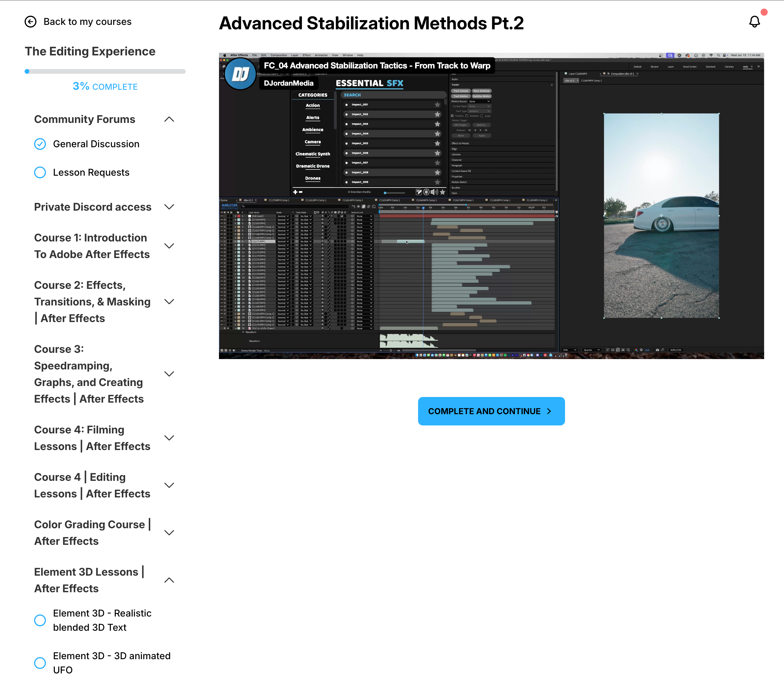Toggle the Realistic blended 3D Text lesson circle

(40, 620)
